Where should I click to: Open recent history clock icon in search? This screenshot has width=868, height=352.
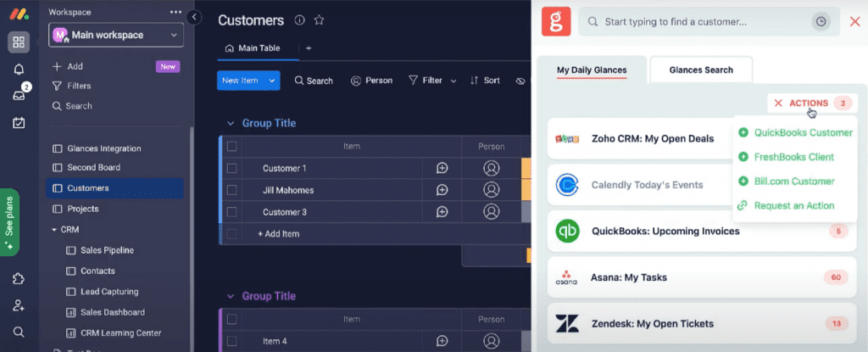point(821,21)
